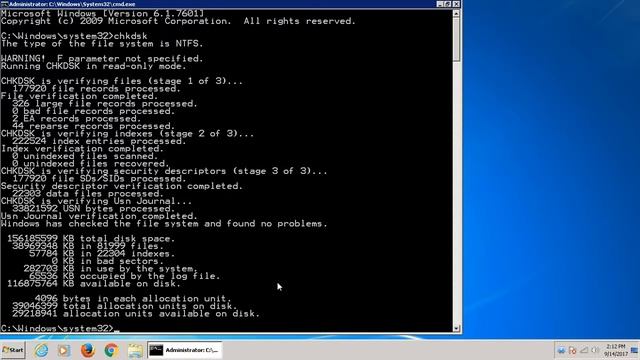Click the Show desktop button
The height and width of the screenshot is (360, 640).
[x=635, y=350]
